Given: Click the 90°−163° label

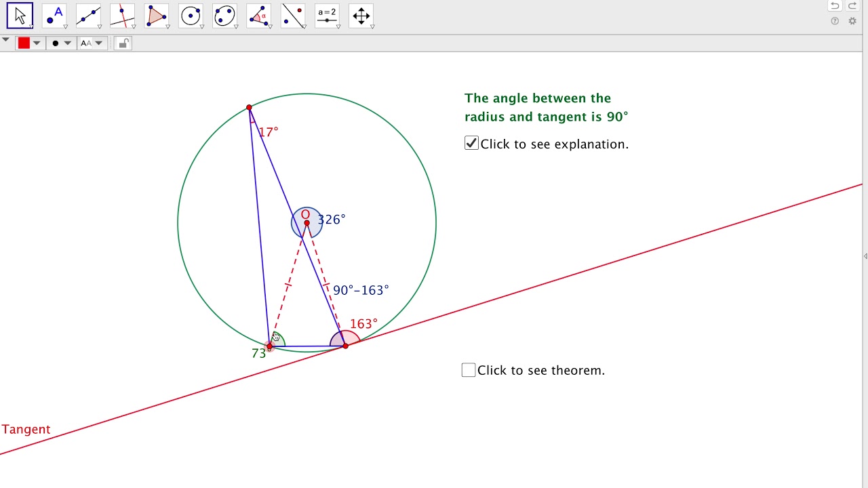Looking at the screenshot, I should click(x=361, y=290).
